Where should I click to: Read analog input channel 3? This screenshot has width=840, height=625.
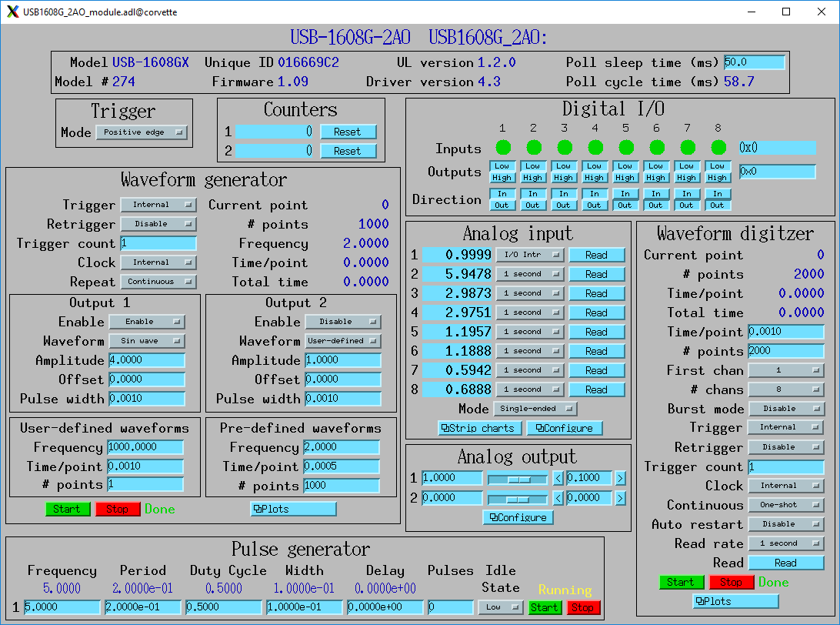coord(597,293)
